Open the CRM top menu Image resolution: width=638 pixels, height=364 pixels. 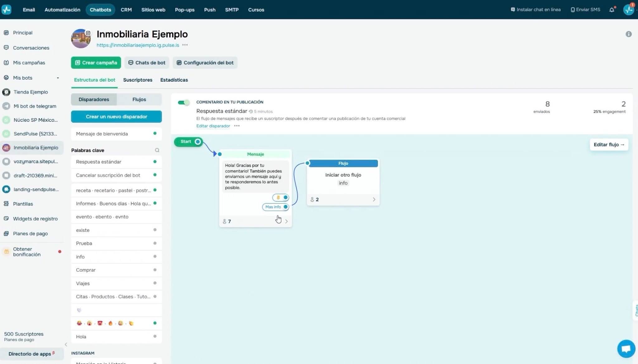(126, 10)
